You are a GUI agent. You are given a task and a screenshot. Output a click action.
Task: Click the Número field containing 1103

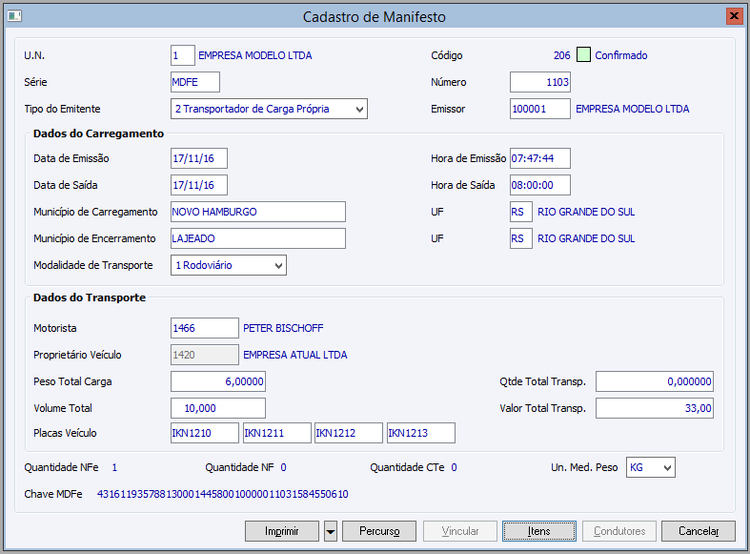[x=540, y=82]
